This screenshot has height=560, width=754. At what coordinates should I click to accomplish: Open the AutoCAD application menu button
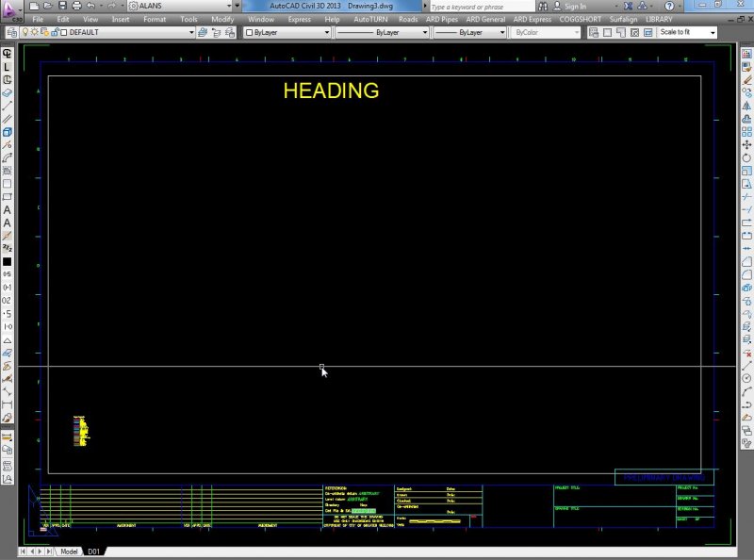coord(10,10)
